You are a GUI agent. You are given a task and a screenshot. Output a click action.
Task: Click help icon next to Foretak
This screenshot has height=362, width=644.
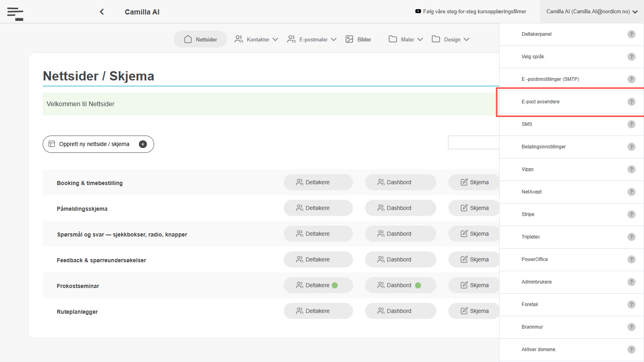click(x=632, y=304)
